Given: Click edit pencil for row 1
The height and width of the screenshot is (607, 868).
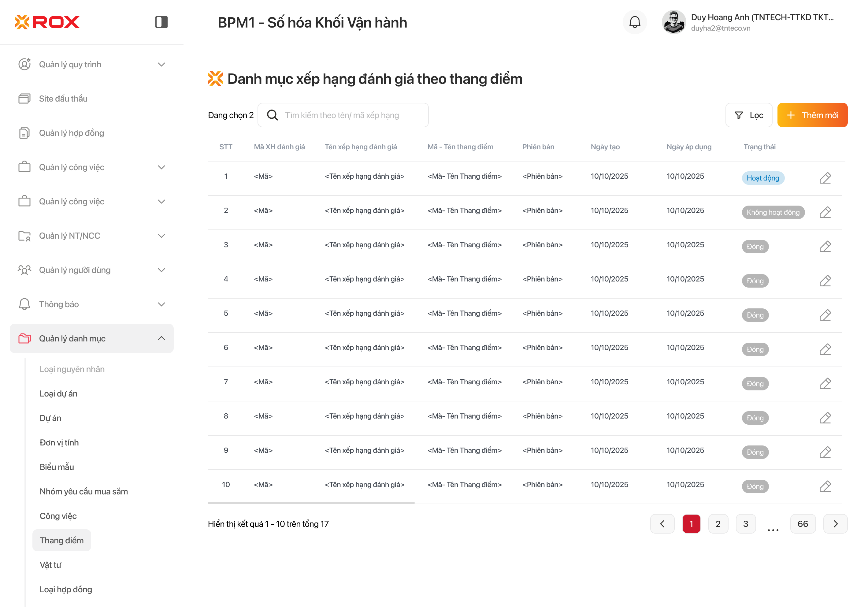Looking at the screenshot, I should click(x=825, y=178).
